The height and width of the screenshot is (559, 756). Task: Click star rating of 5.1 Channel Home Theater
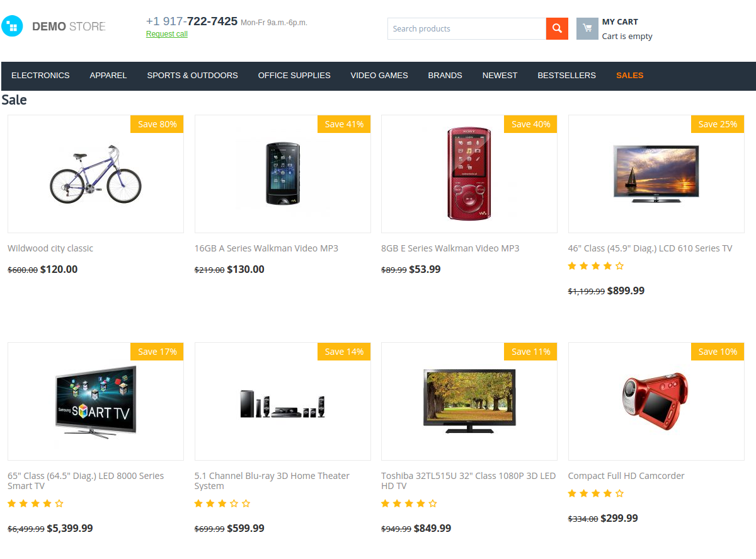point(222,504)
